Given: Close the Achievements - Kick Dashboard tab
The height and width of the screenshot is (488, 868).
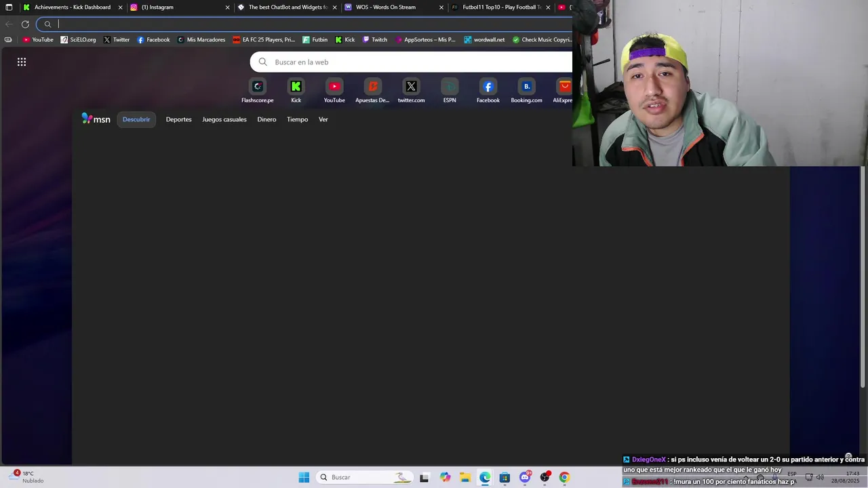Looking at the screenshot, I should [120, 7].
